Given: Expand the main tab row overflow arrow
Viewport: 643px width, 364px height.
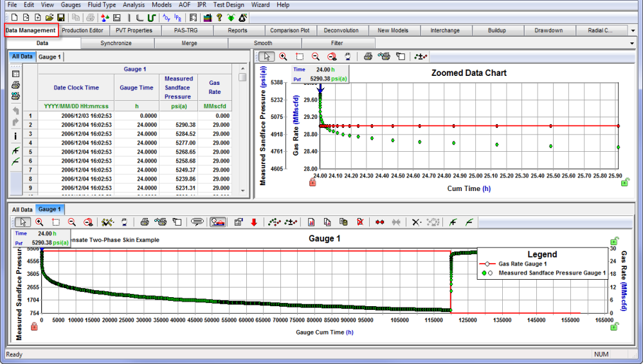Looking at the screenshot, I should click(x=635, y=30).
